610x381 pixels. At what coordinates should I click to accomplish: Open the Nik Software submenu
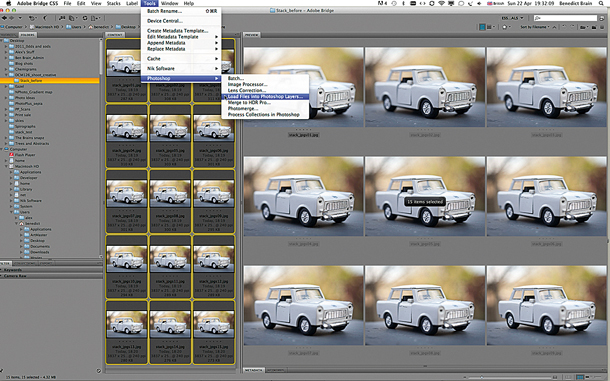[181, 68]
